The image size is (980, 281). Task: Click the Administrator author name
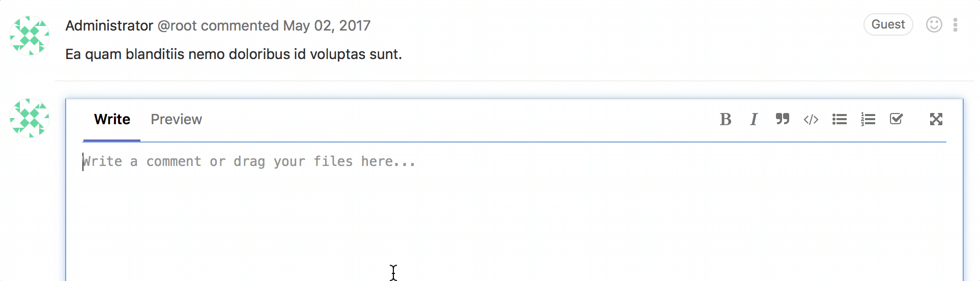coord(109,25)
